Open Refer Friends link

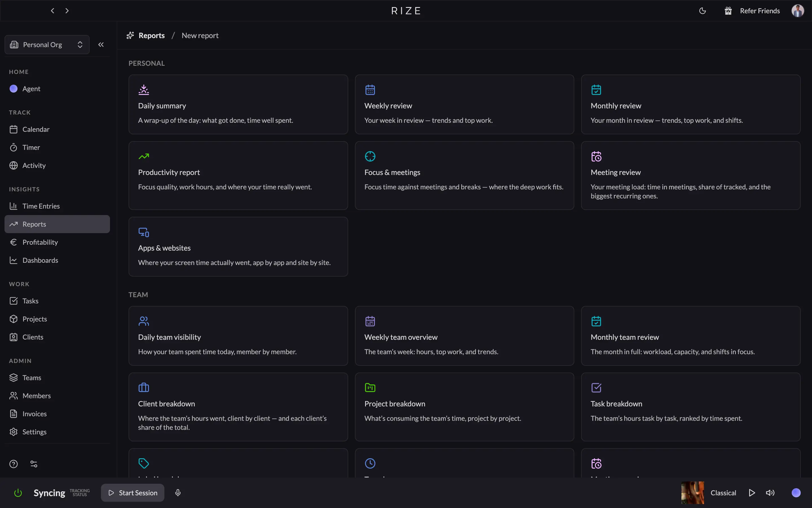tap(760, 11)
